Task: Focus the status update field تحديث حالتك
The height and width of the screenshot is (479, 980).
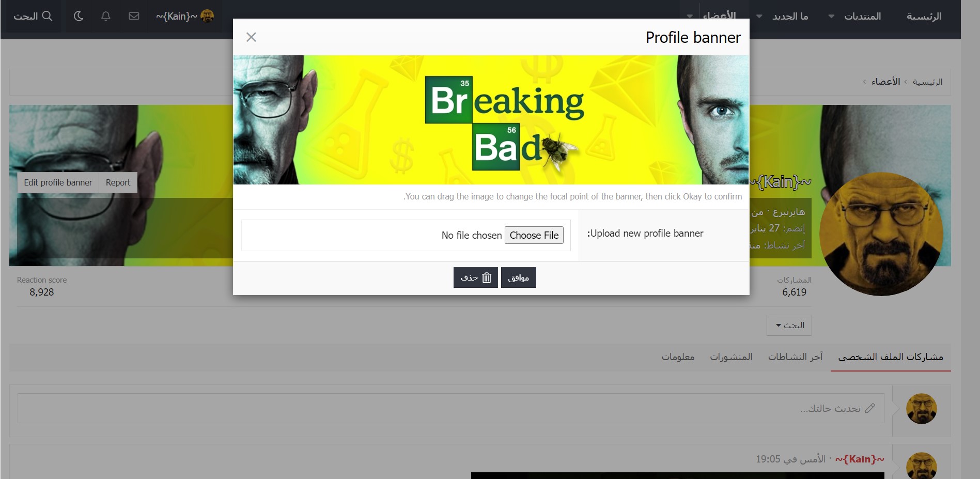Action: 450,408
